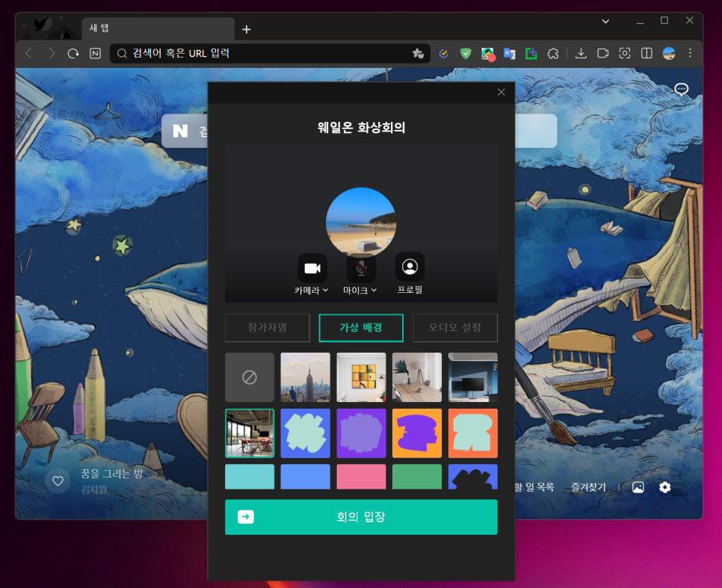
Task: Open the blue checkmark extension icon
Action: point(443,53)
